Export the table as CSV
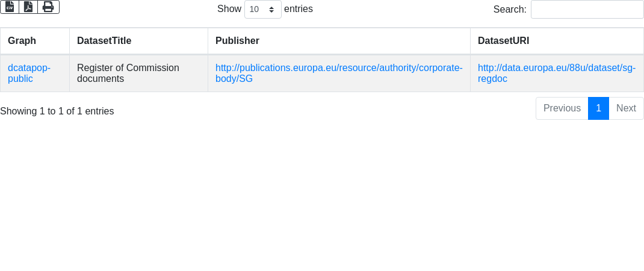Image resolution: width=644 pixels, height=271 pixels. coord(10,7)
